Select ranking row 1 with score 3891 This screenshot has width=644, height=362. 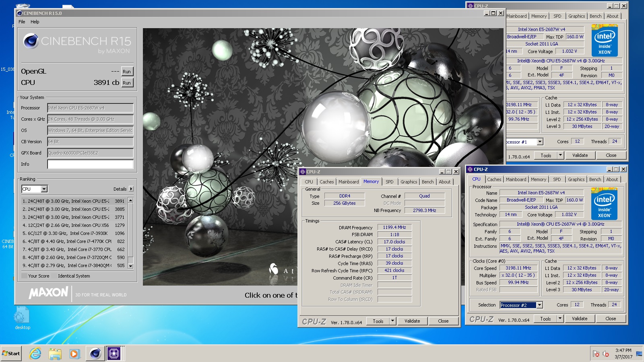point(74,201)
